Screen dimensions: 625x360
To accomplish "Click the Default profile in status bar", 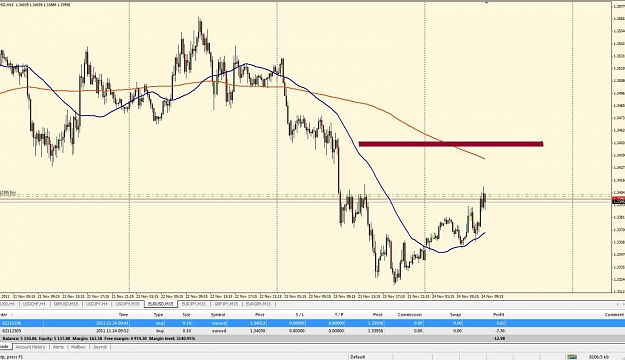I will pos(358,357).
